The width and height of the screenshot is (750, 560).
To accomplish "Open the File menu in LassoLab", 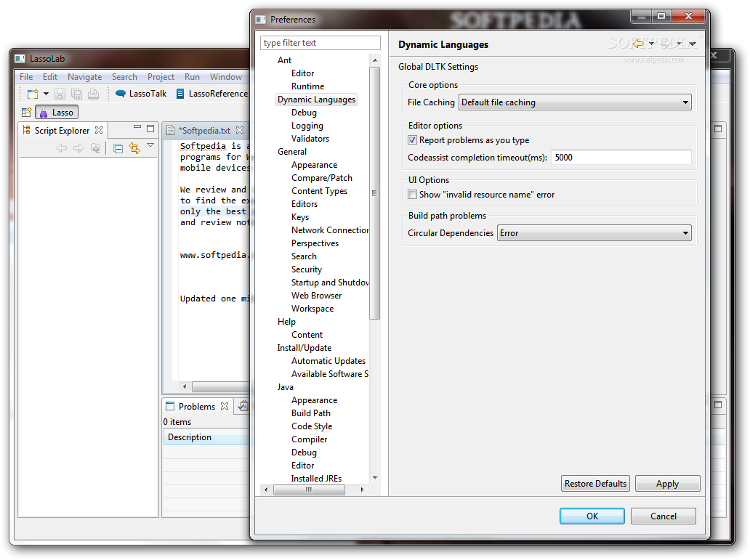I will tap(26, 76).
